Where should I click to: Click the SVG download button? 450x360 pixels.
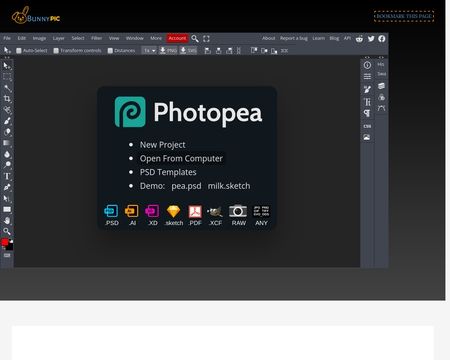point(188,51)
